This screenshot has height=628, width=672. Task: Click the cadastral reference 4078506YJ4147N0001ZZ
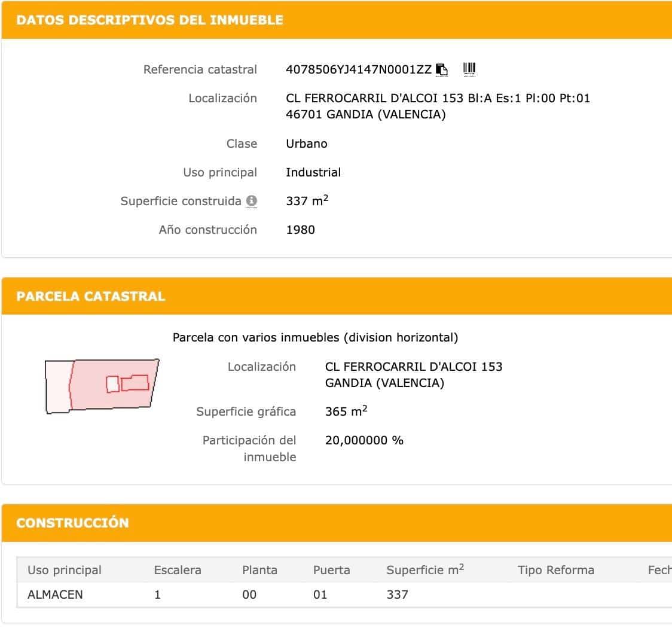click(357, 69)
